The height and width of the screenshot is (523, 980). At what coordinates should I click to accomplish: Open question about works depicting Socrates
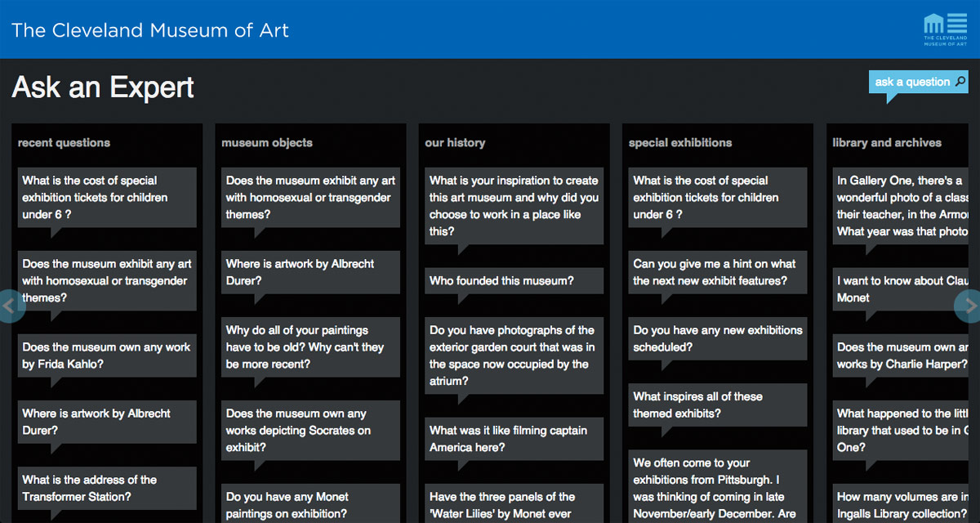tap(310, 430)
